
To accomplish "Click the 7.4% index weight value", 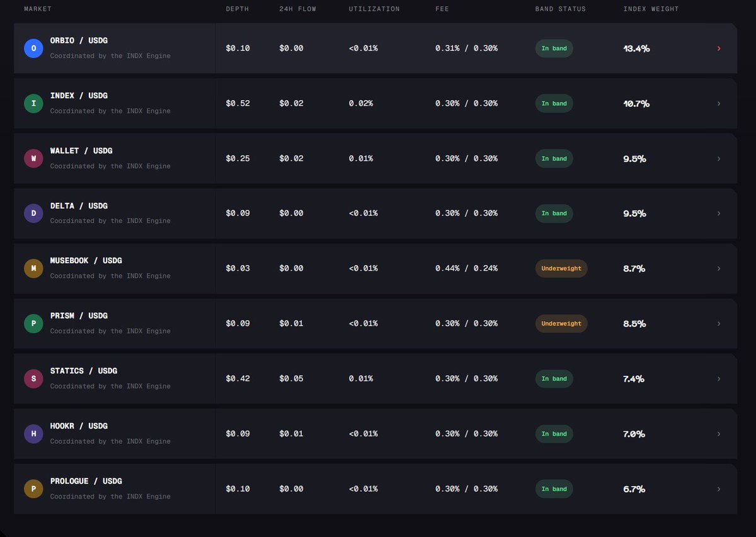I will [634, 379].
